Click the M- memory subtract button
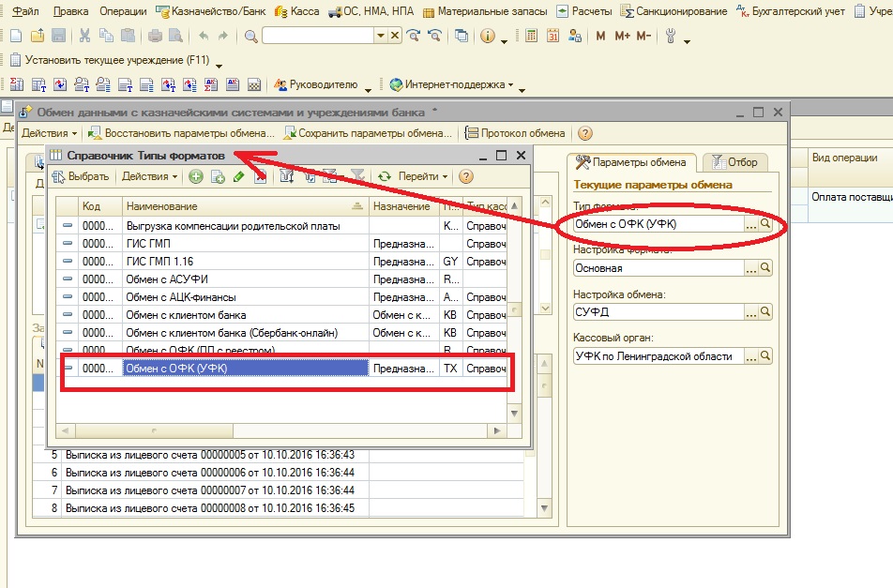Viewport: 893px width, 588px height. click(x=643, y=36)
